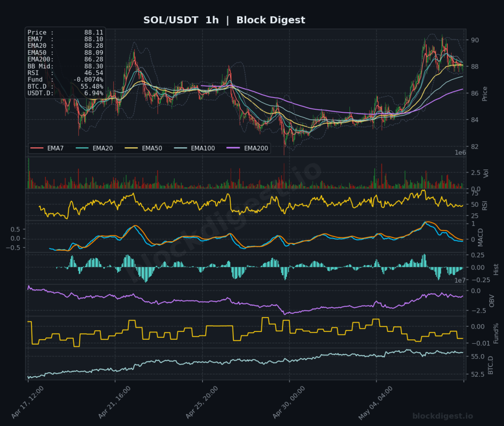Viewport: 504px width, 426px height.
Task: Click the 82 price axis tick
Action: click(475, 146)
